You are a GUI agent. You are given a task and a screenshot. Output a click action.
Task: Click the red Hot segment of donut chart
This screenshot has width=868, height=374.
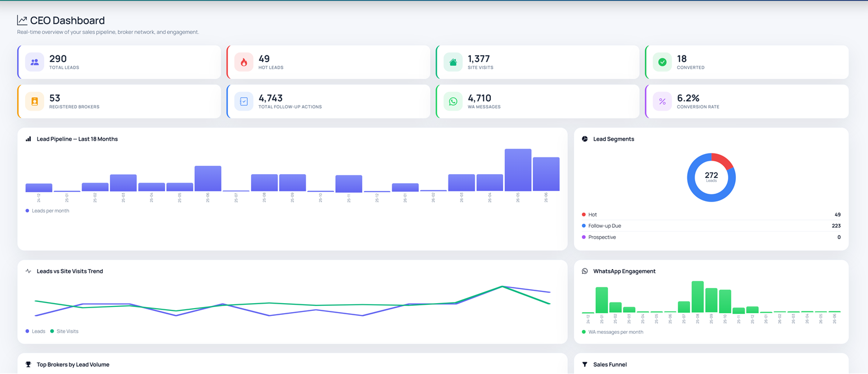724,161
